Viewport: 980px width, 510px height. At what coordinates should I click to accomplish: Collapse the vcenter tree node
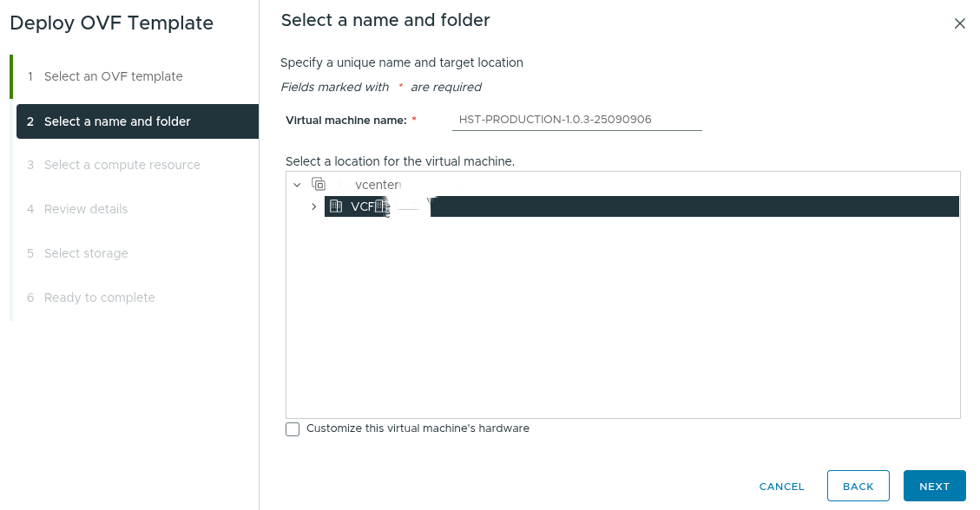coord(297,185)
